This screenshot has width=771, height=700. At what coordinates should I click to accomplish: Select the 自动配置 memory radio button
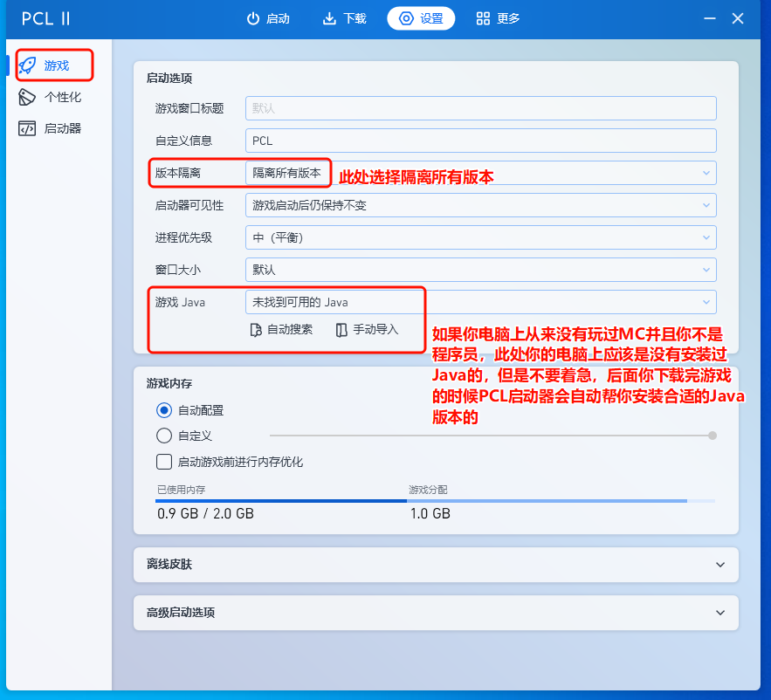pos(163,410)
